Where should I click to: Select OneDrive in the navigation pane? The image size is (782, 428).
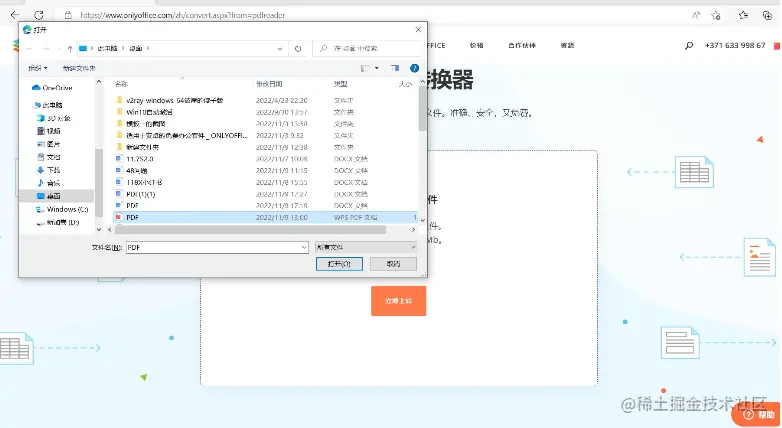coord(52,88)
